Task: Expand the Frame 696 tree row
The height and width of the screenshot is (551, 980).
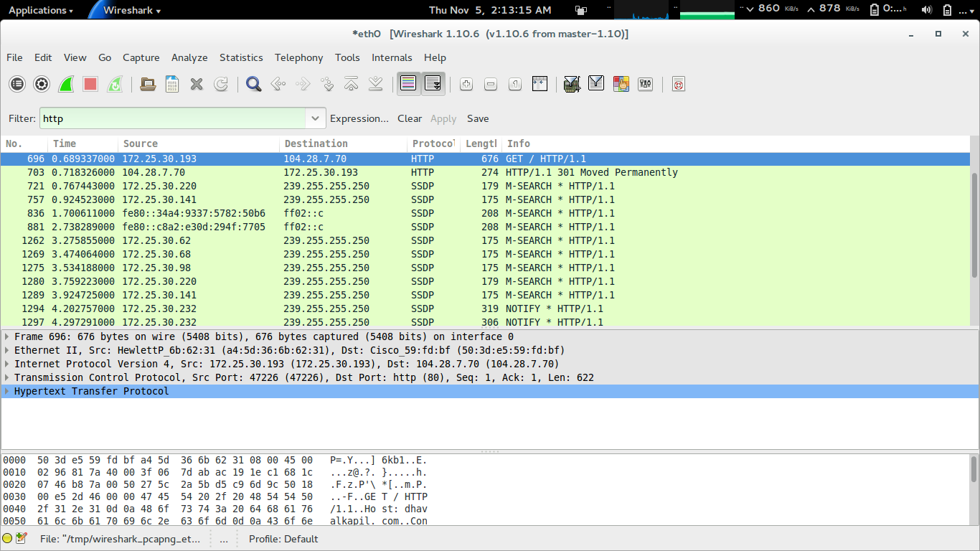Action: click(x=7, y=336)
